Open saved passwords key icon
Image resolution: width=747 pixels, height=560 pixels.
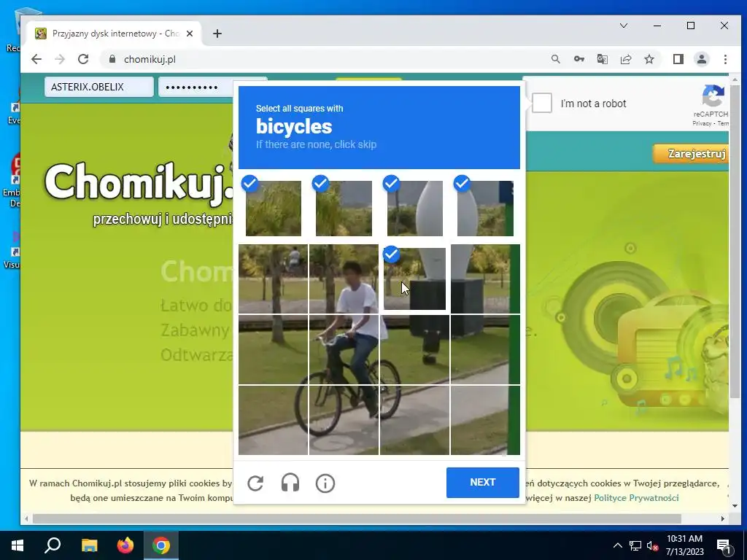click(578, 59)
